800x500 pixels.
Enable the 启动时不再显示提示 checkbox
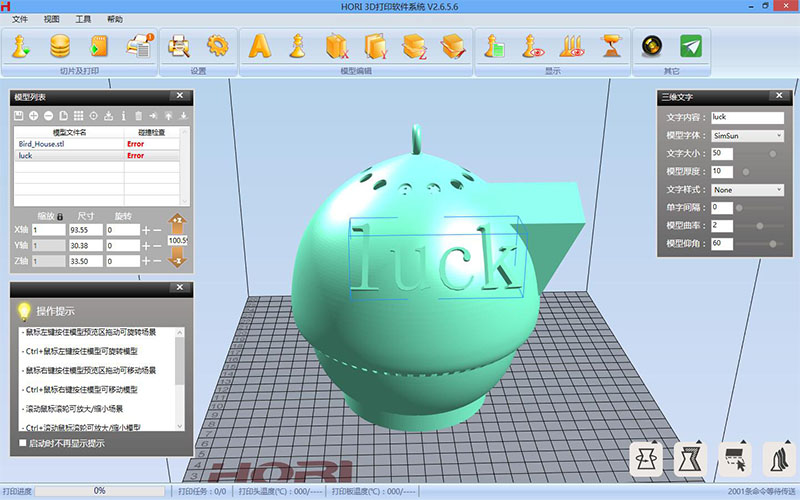(22, 443)
